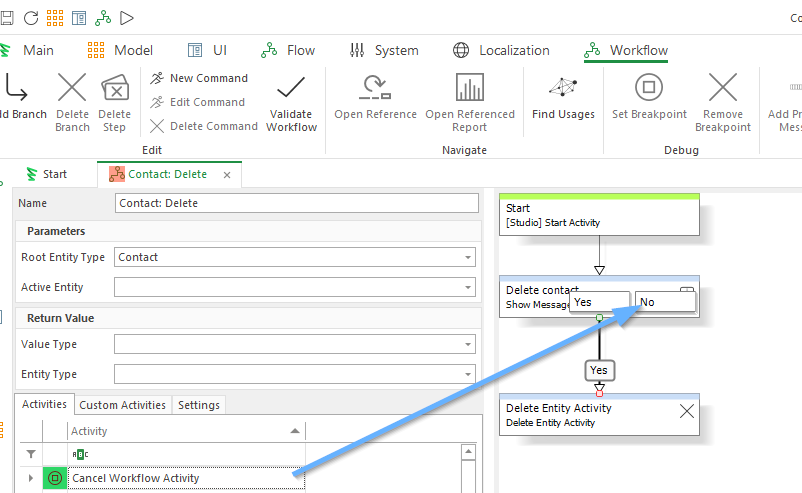Select the Delete Entity Activity node
This screenshot has width=802, height=493.
click(599, 415)
